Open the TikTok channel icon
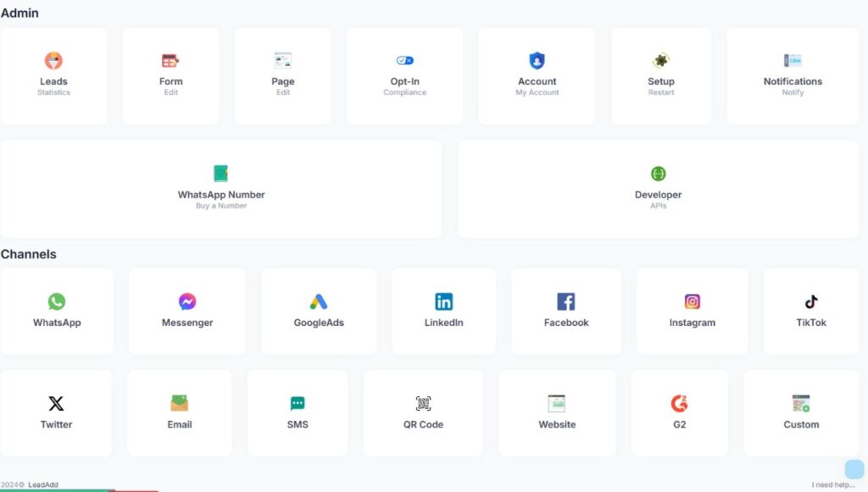Viewport: 868px width, 492px height. 811,301
